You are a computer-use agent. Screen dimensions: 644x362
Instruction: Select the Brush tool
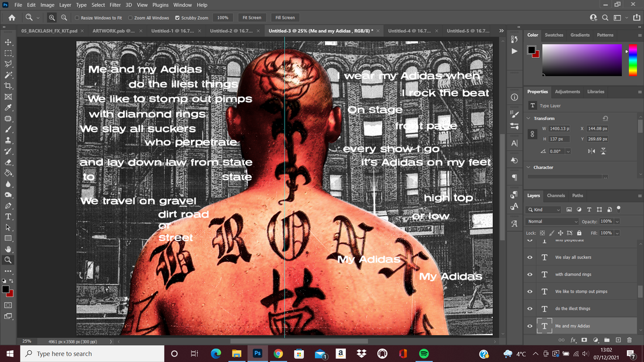pos(8,129)
